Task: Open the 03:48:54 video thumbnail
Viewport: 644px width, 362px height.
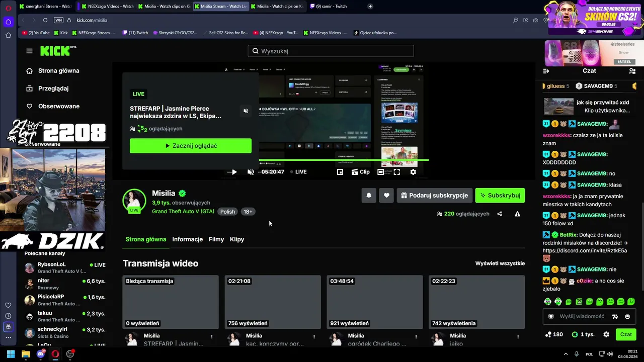Action: pyautogui.click(x=375, y=302)
